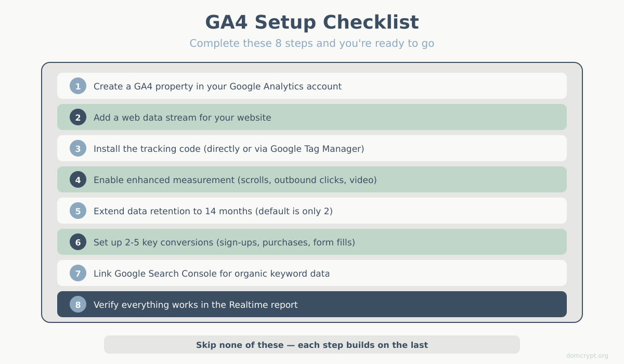624x364 pixels.
Task: Click 'Verify everything works in Realtime report'
Action: 196,305
